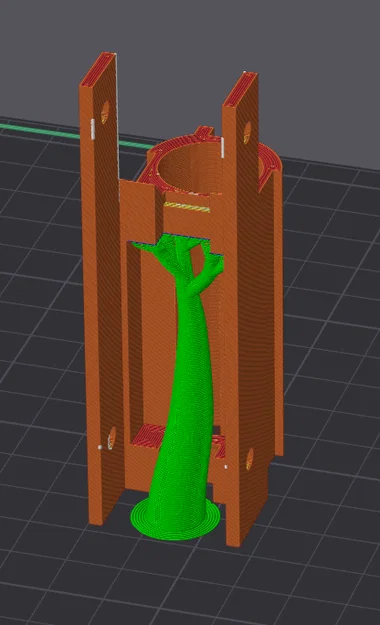The height and width of the screenshot is (625, 380).
Task: Click the yellow striped bridge strip
Action: pyautogui.click(x=187, y=207)
